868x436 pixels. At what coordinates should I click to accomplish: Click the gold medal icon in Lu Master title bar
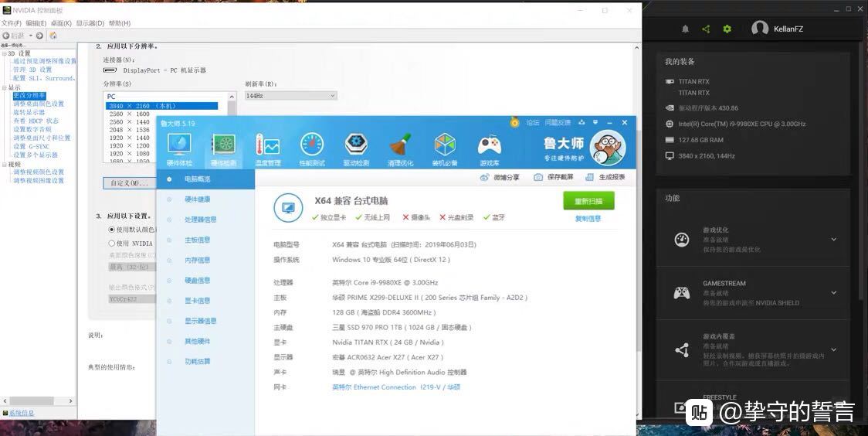[514, 122]
